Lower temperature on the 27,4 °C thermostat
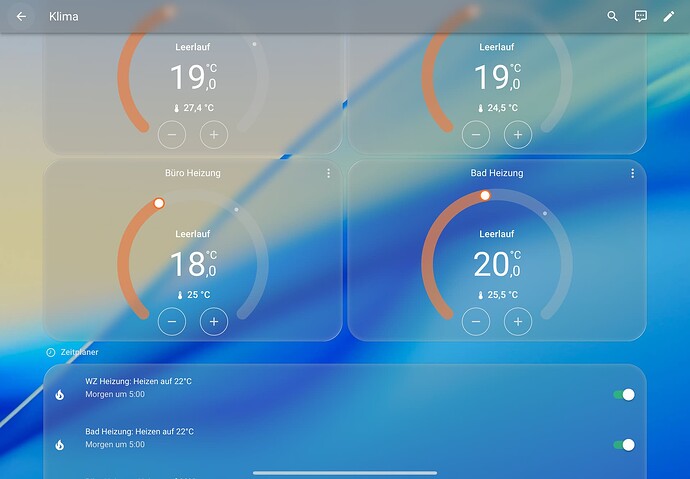The image size is (690, 479). point(172,135)
